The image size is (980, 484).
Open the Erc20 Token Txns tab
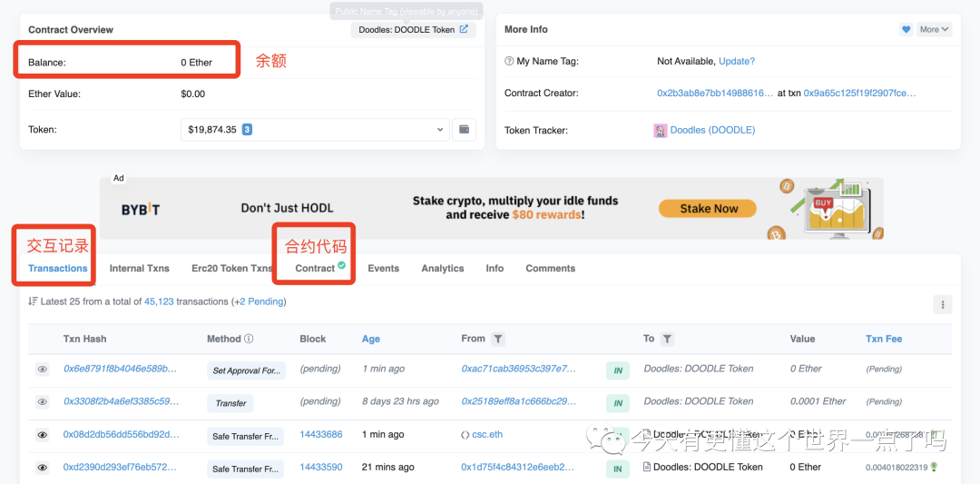pyautogui.click(x=232, y=268)
